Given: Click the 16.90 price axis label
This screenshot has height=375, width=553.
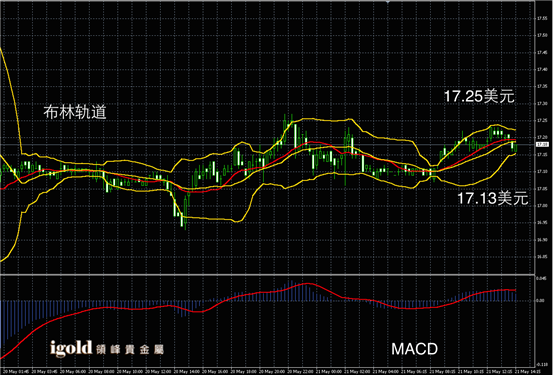Looking at the screenshot, I should (x=542, y=240).
